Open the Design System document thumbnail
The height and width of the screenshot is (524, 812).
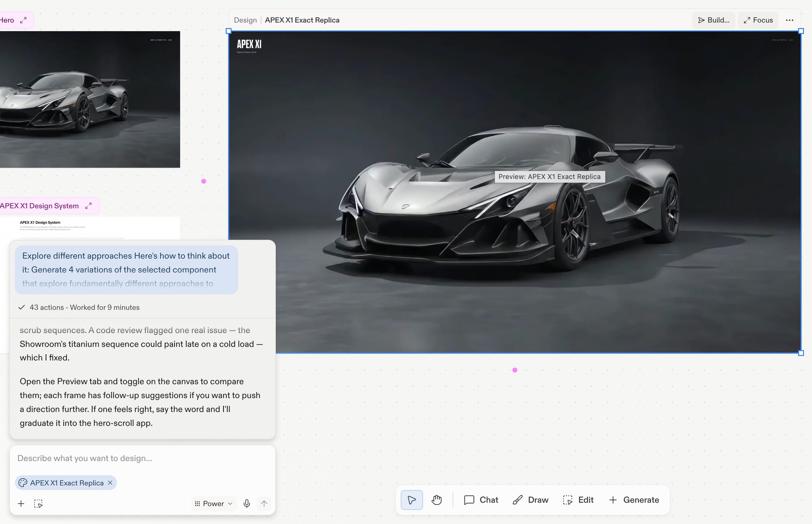coord(90,228)
